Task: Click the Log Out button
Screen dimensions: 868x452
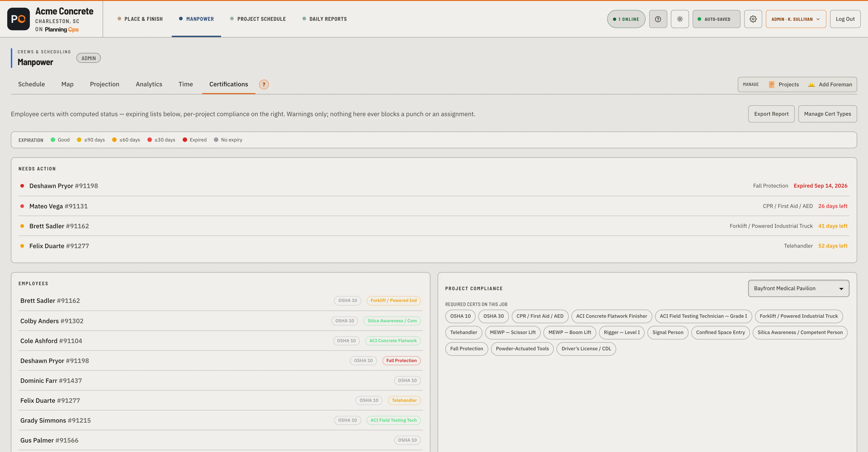Action: 845,19
